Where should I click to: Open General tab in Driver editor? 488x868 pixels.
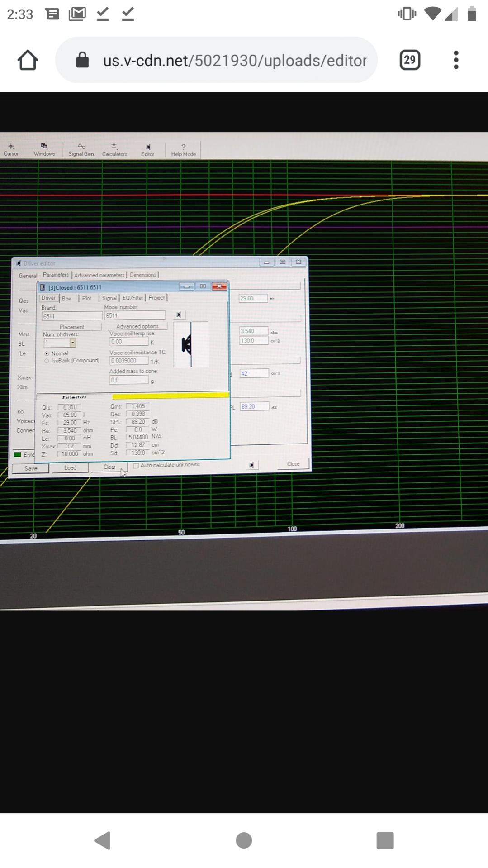pyautogui.click(x=28, y=276)
